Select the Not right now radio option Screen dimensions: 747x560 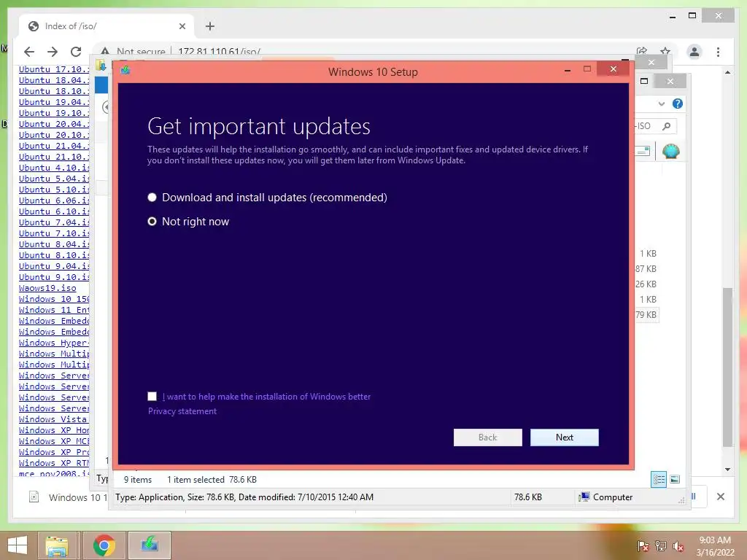click(x=152, y=222)
